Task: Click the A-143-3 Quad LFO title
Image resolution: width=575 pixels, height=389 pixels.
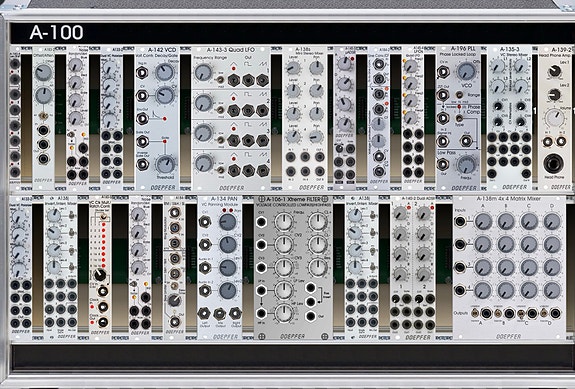Action: (x=230, y=50)
